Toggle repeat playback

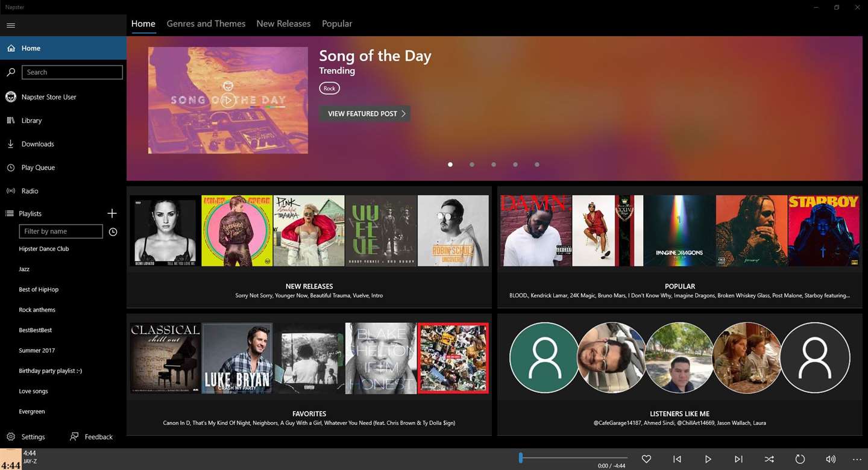pyautogui.click(x=800, y=459)
